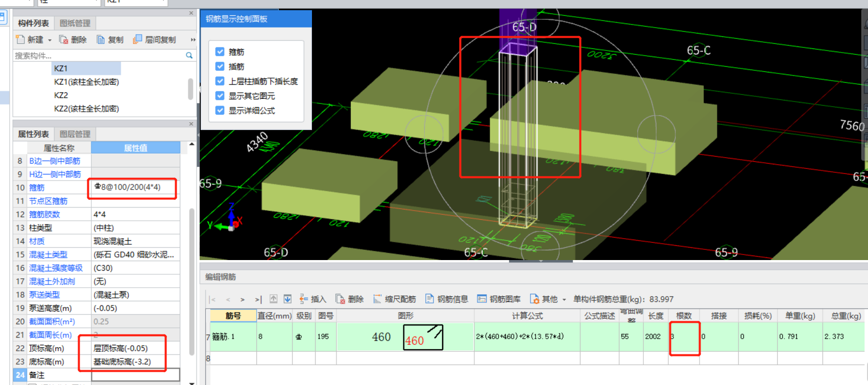
Task: Switch to the 构件列表 tab
Action: pos(33,23)
